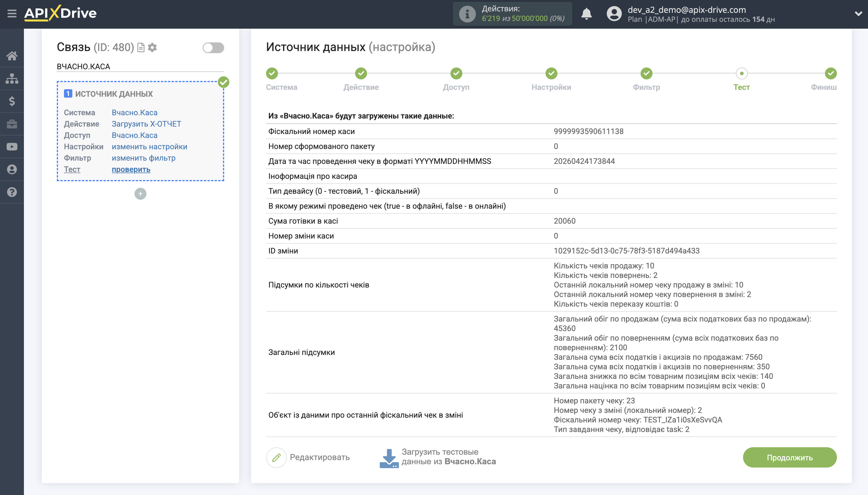The width and height of the screenshot is (868, 495).
Task: Click the question mark help icon
Action: coord(12,192)
